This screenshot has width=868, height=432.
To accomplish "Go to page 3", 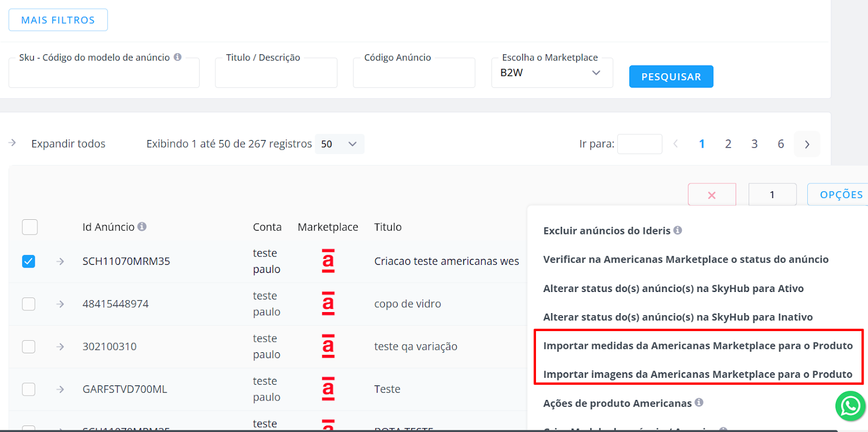I will pyautogui.click(x=754, y=144).
